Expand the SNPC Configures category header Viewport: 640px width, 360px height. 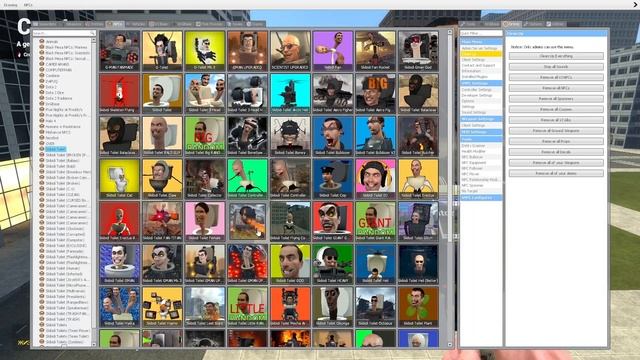[481, 198]
